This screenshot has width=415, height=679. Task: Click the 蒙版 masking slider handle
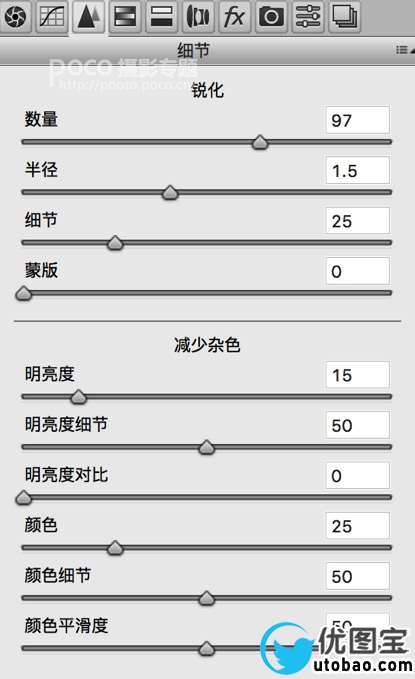23,293
